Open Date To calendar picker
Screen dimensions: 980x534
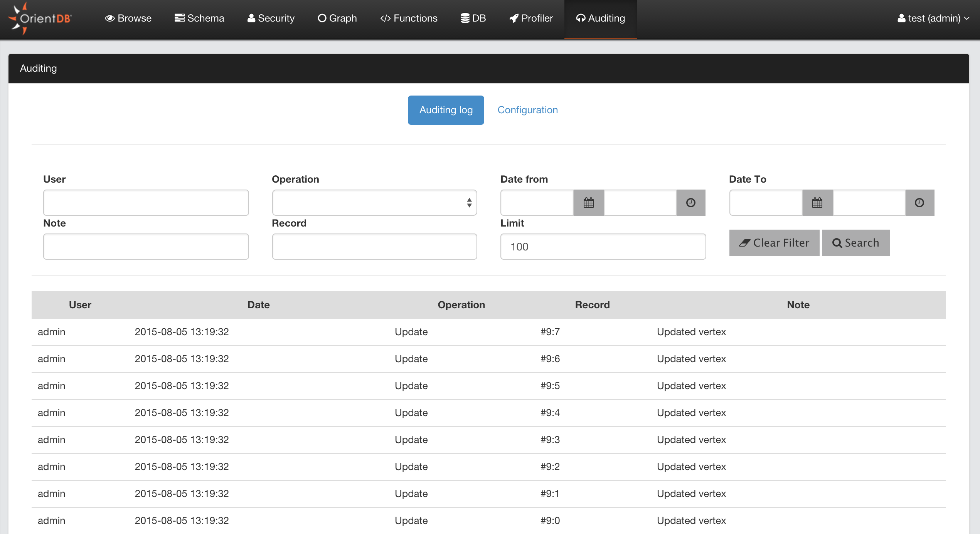[817, 203]
